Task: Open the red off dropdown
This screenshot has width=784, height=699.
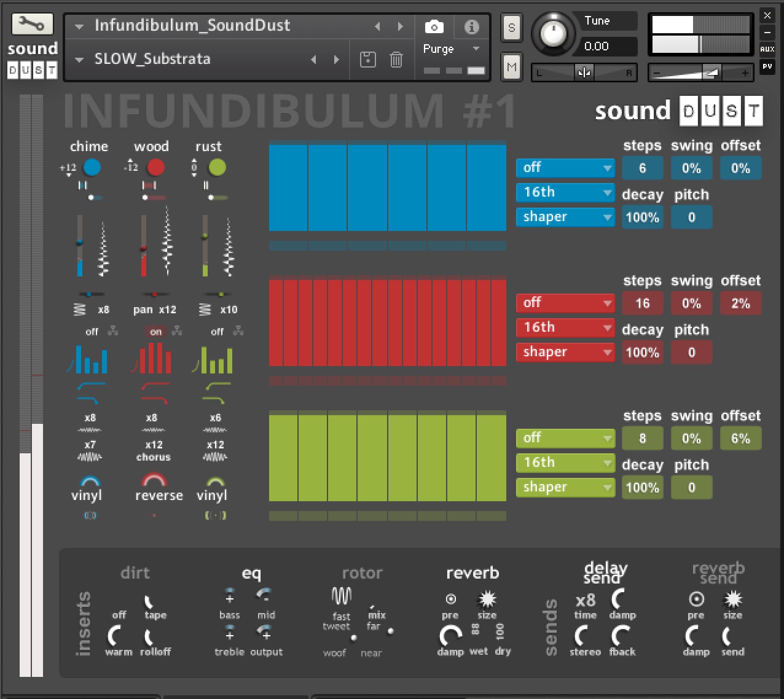Action: (565, 303)
